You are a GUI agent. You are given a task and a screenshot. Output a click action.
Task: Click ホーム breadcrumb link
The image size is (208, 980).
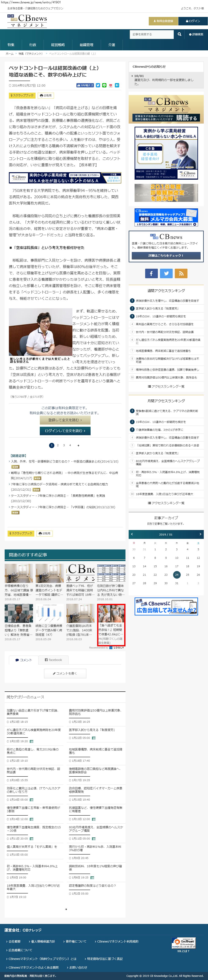[x=10, y=54]
